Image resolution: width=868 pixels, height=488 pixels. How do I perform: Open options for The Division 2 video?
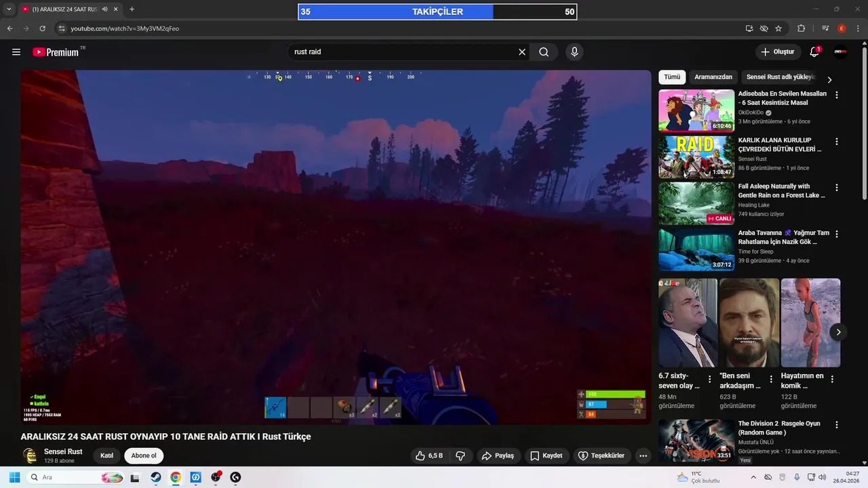coord(837,425)
